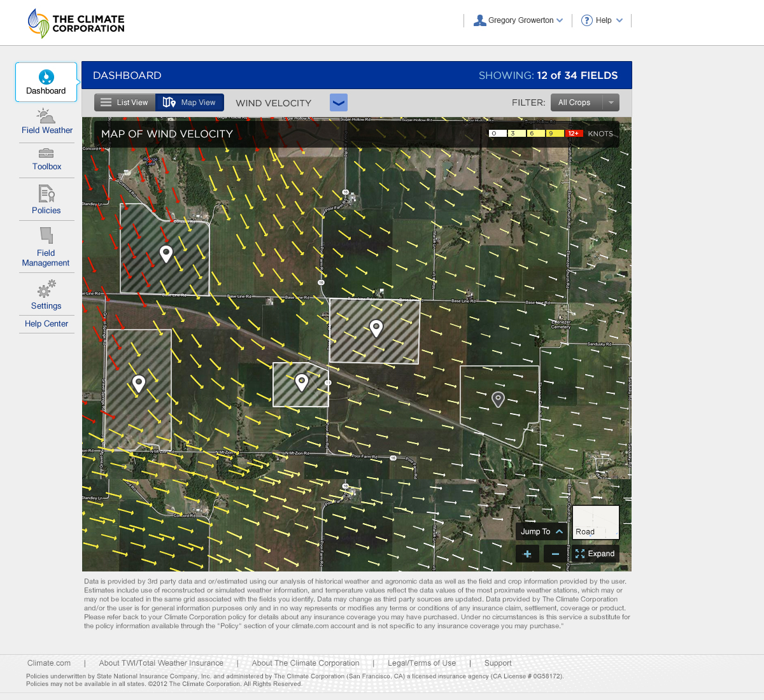Click The Climate Corporation logo
The height and width of the screenshot is (700, 764).
point(76,24)
